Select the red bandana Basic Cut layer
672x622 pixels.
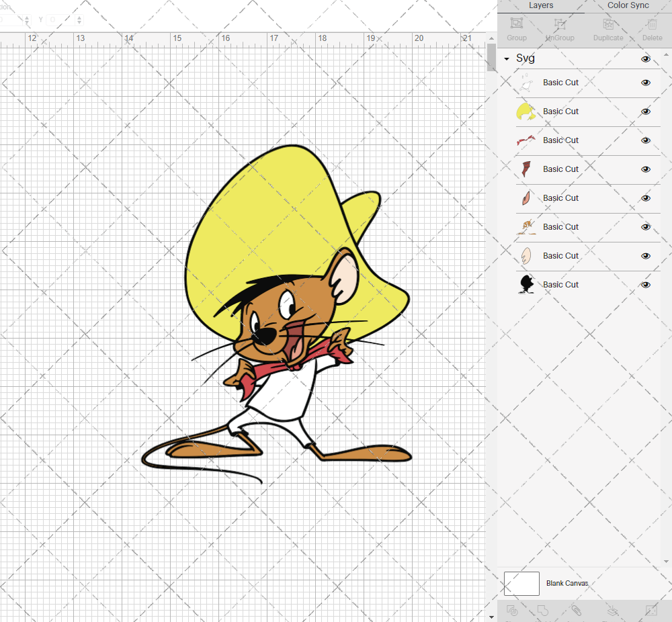click(560, 140)
